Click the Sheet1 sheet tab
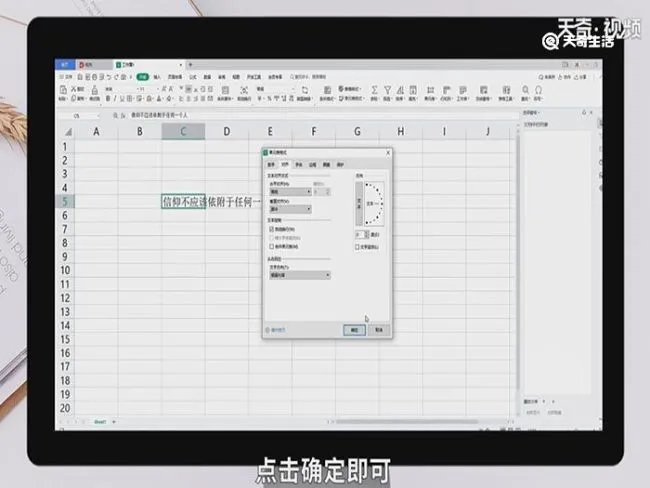Viewport: 650px width, 488px height. pyautogui.click(x=100, y=422)
